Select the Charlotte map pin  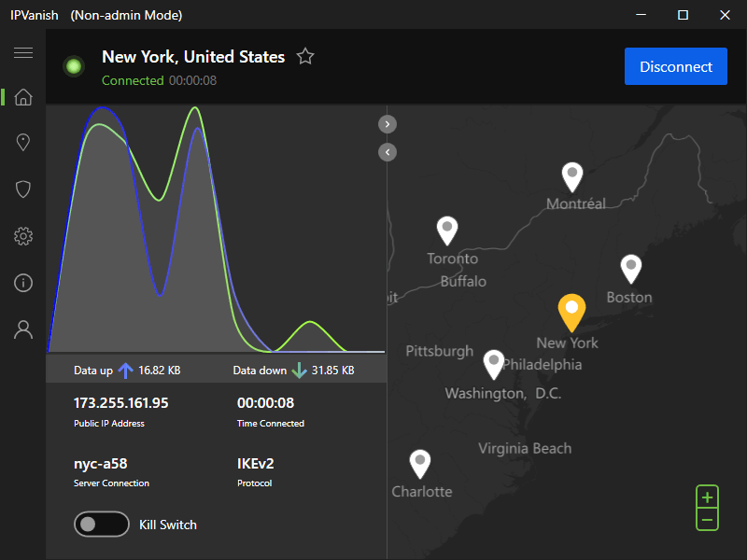tap(421, 463)
